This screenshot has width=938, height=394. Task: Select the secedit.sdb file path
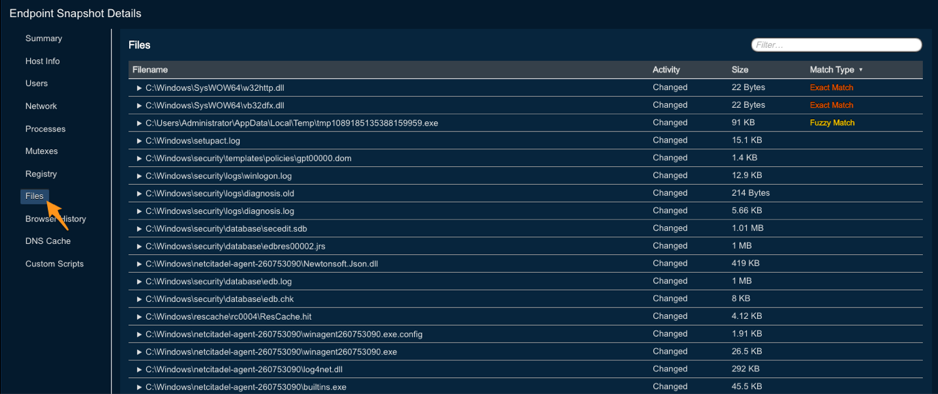[x=226, y=229]
